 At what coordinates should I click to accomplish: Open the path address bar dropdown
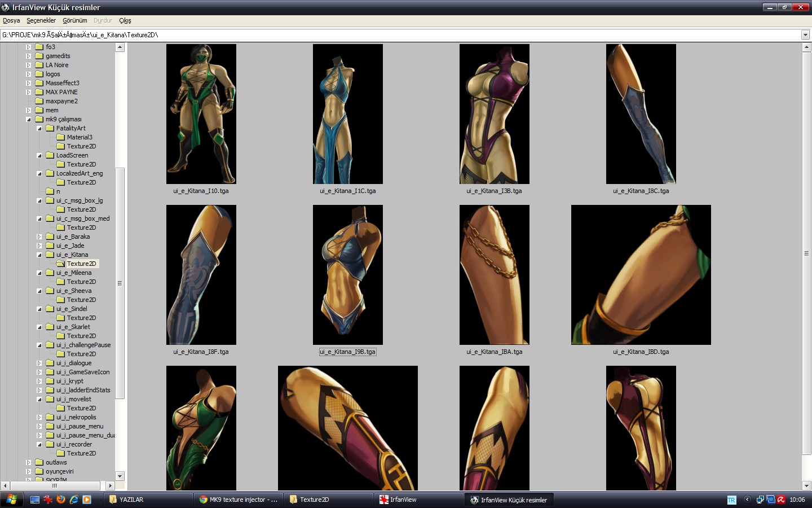(x=805, y=35)
